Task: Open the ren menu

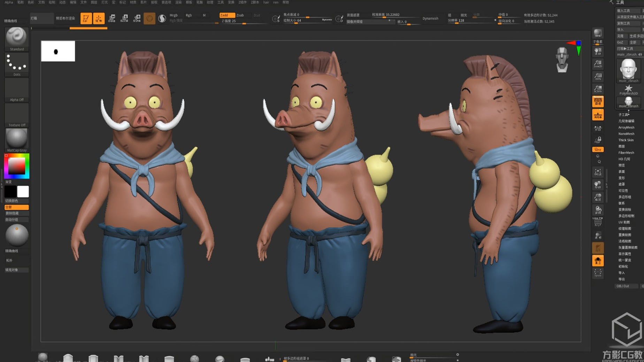Action: (276, 2)
